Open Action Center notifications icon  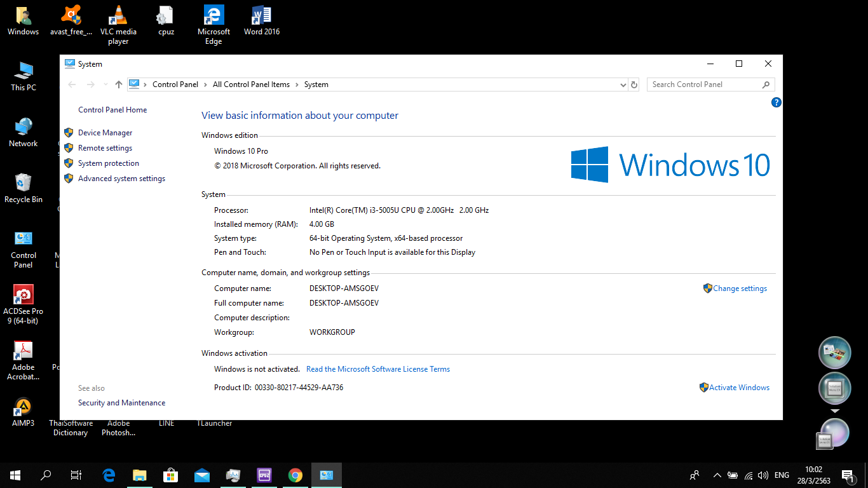[x=847, y=475]
